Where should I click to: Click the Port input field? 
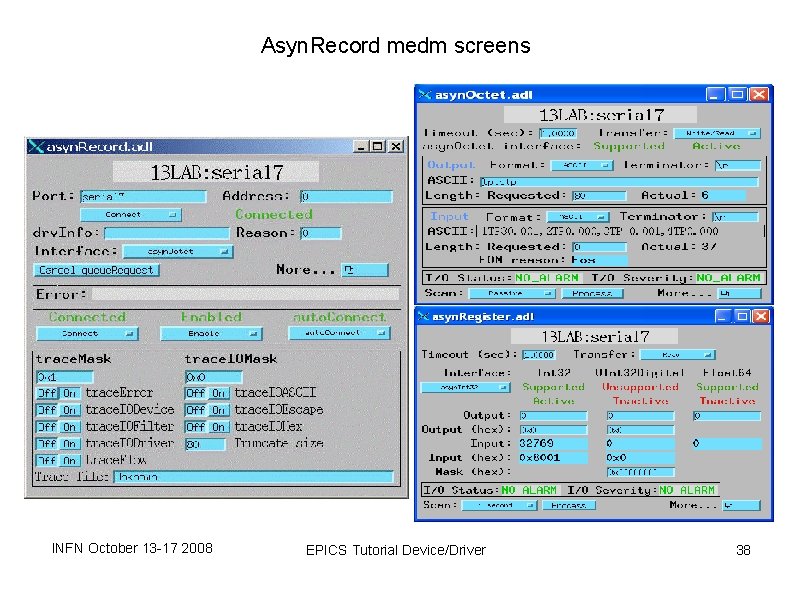click(x=143, y=196)
